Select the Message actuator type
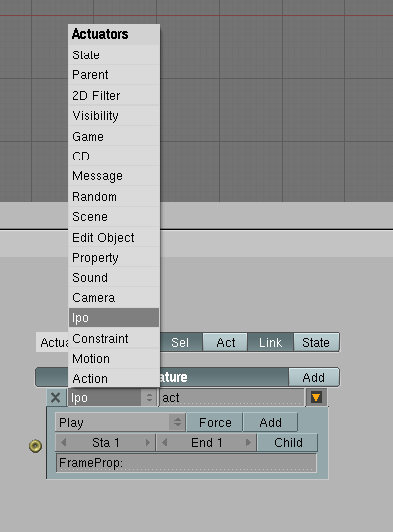This screenshot has height=532, width=393. click(114, 176)
